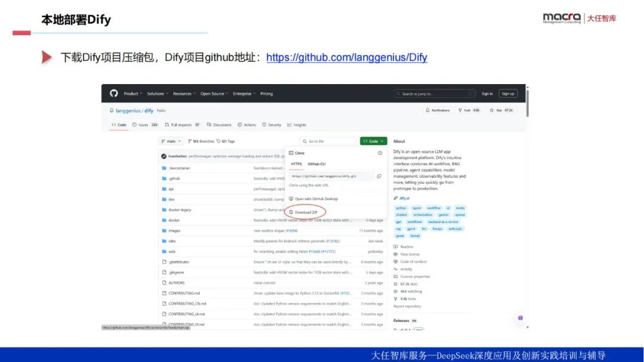This screenshot has width=644, height=362.
Task: Click the clone URL text field
Action: point(331,177)
